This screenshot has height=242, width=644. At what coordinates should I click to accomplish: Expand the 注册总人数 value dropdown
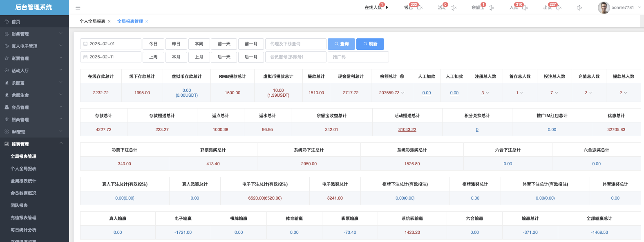pyautogui.click(x=487, y=93)
